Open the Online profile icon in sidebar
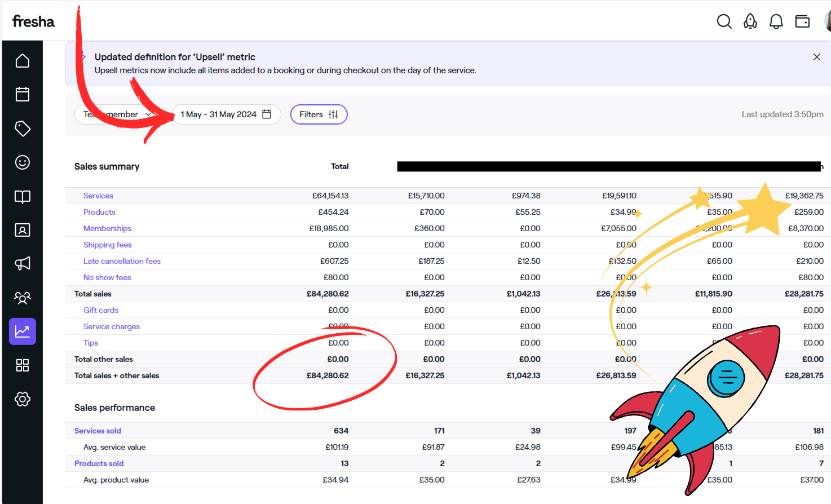The image size is (831, 504). tap(23, 230)
